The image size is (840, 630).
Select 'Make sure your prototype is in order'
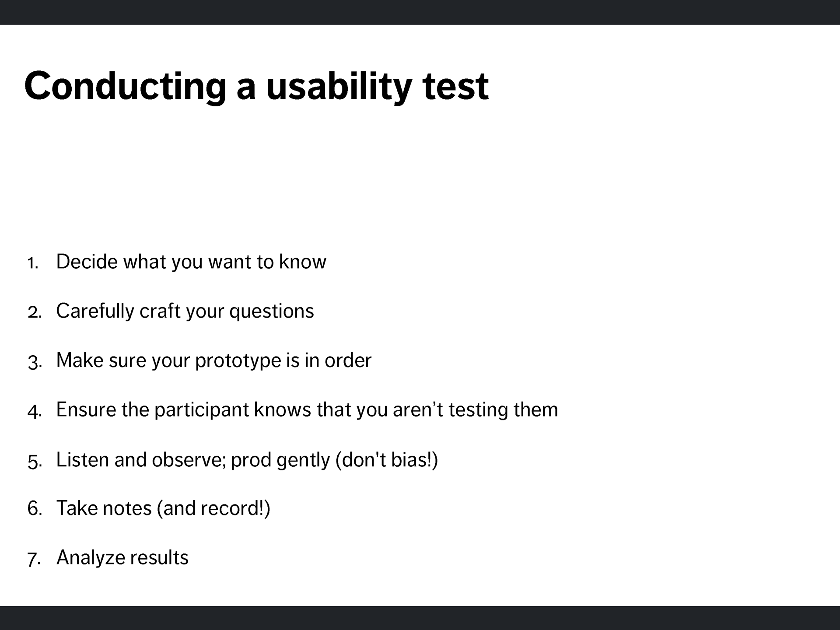coord(214,361)
